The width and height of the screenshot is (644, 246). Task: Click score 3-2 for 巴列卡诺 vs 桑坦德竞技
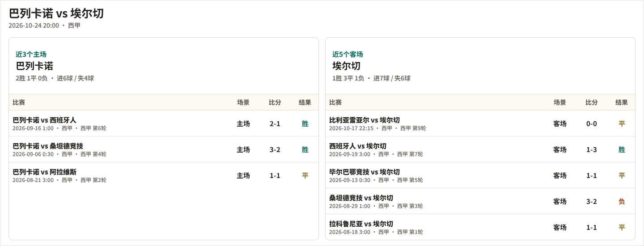[x=275, y=149]
